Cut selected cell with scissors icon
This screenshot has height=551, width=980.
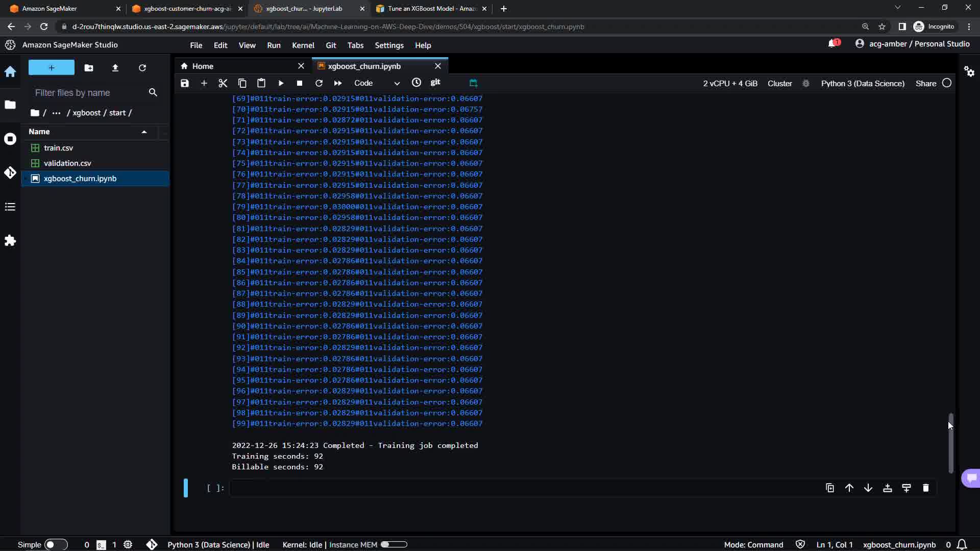[223, 83]
